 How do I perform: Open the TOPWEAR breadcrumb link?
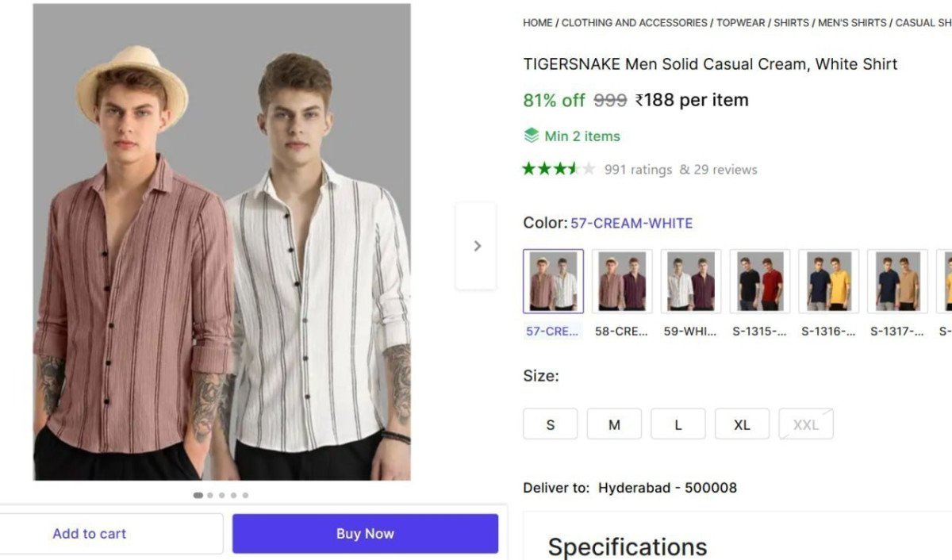pos(741,23)
